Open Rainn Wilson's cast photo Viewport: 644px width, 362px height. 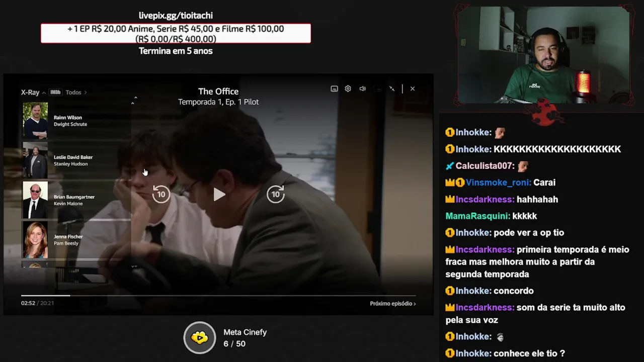[x=35, y=120]
